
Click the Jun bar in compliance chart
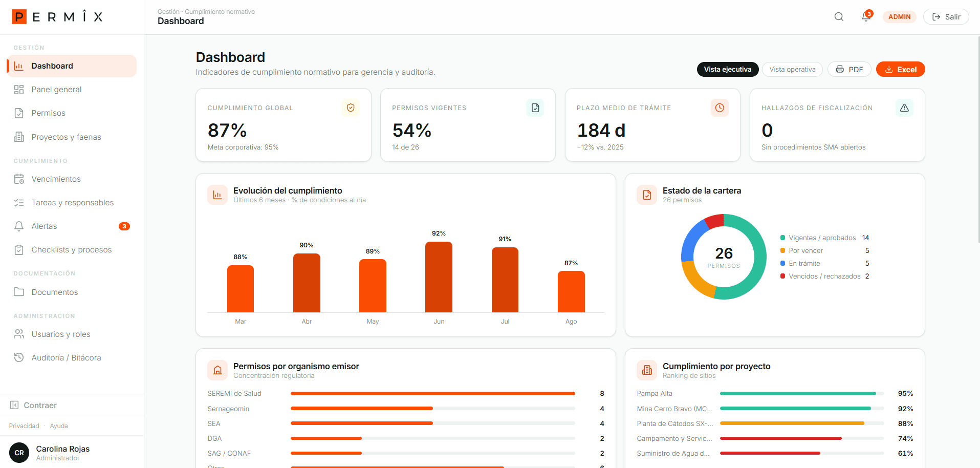(x=439, y=277)
